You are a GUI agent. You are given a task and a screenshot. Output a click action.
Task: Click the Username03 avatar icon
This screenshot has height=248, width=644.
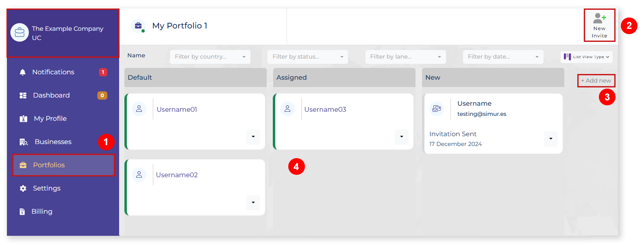pos(287,109)
